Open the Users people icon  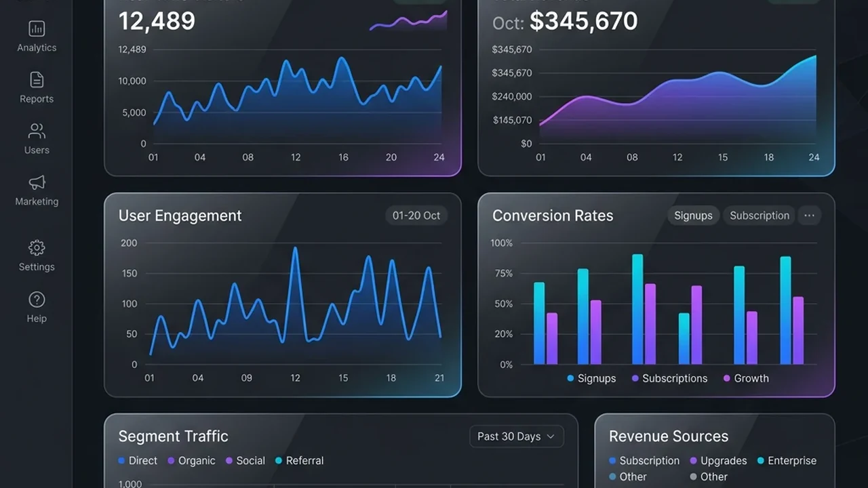[37, 131]
